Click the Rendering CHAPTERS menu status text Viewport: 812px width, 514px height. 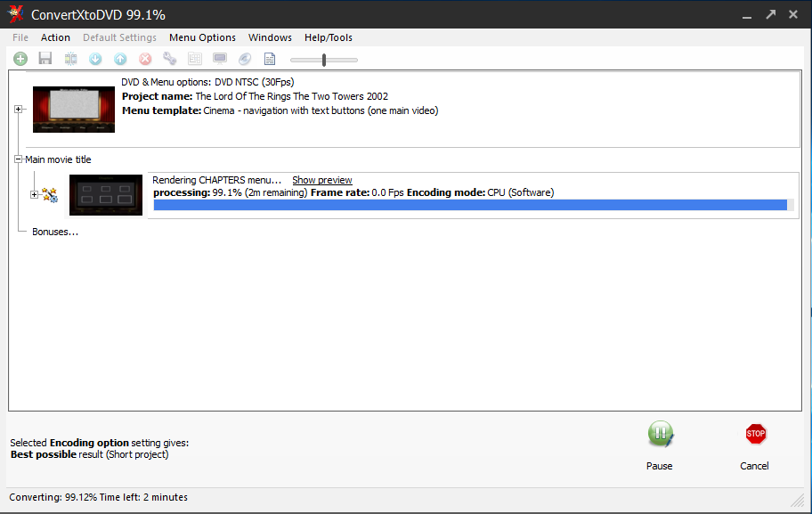pyautogui.click(x=217, y=180)
